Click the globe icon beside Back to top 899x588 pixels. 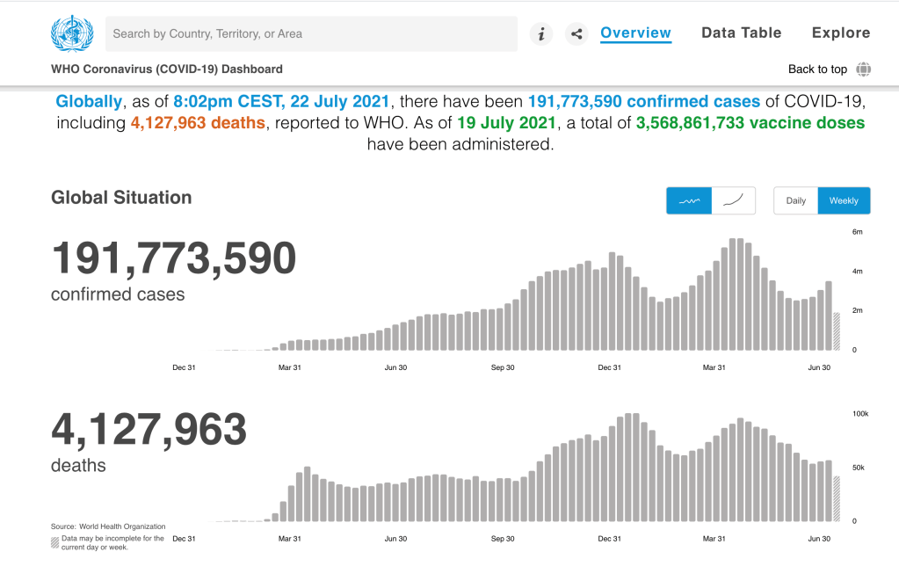[x=864, y=69]
